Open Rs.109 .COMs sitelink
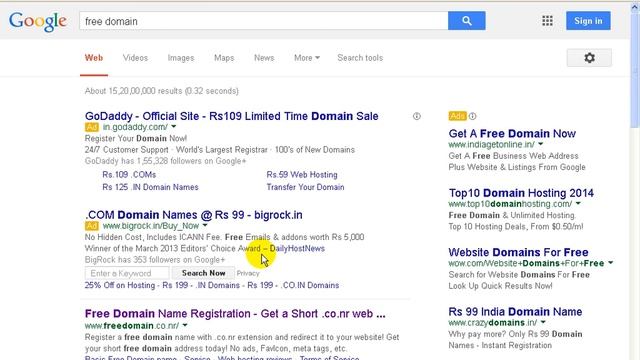640x360 pixels. [x=129, y=175]
